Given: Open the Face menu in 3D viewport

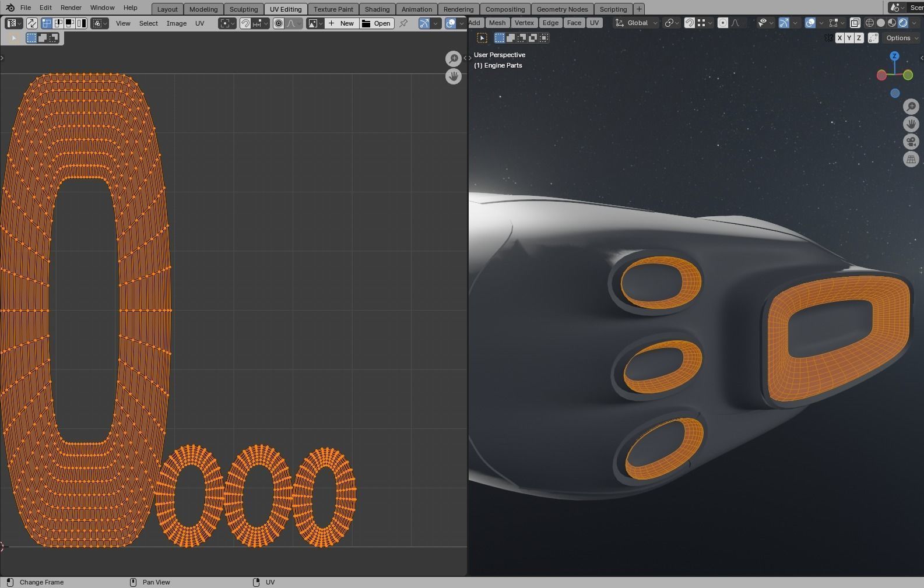Looking at the screenshot, I should click(574, 23).
